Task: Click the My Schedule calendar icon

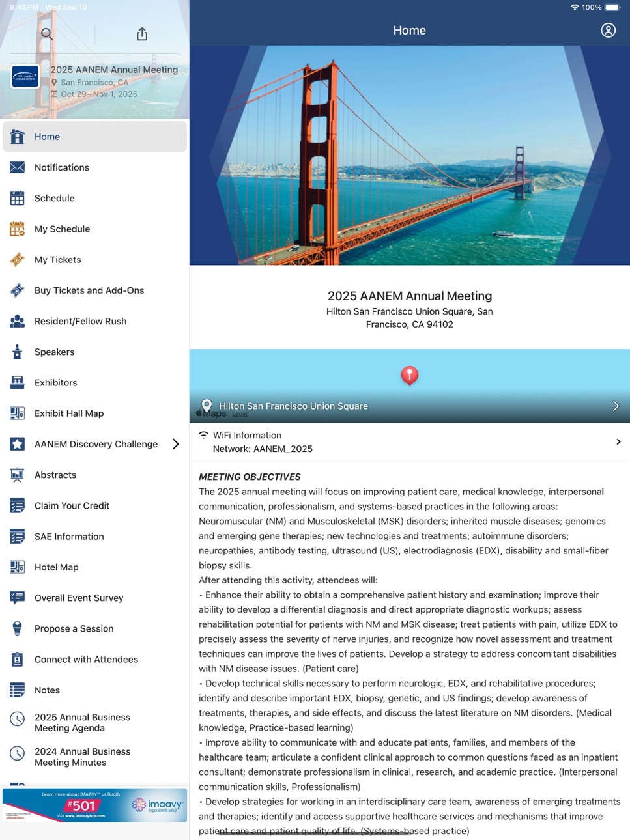Action: tap(18, 229)
